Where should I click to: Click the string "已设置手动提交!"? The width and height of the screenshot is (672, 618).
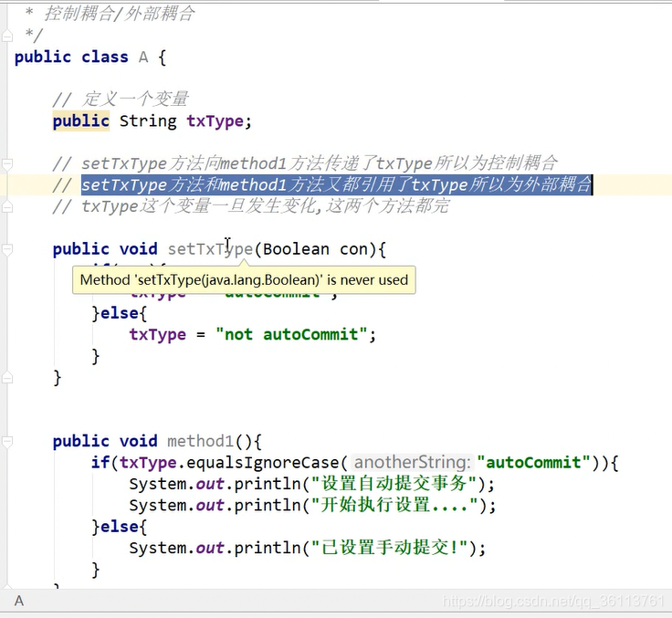click(x=389, y=548)
